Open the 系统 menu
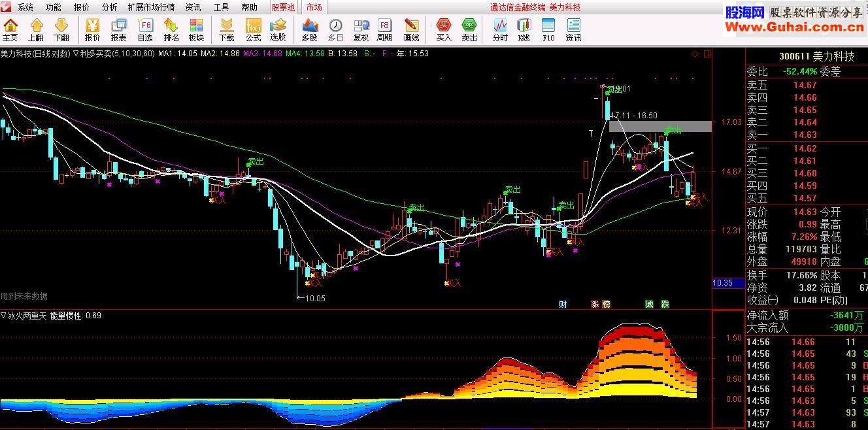The width and height of the screenshot is (868, 430). click(x=25, y=7)
